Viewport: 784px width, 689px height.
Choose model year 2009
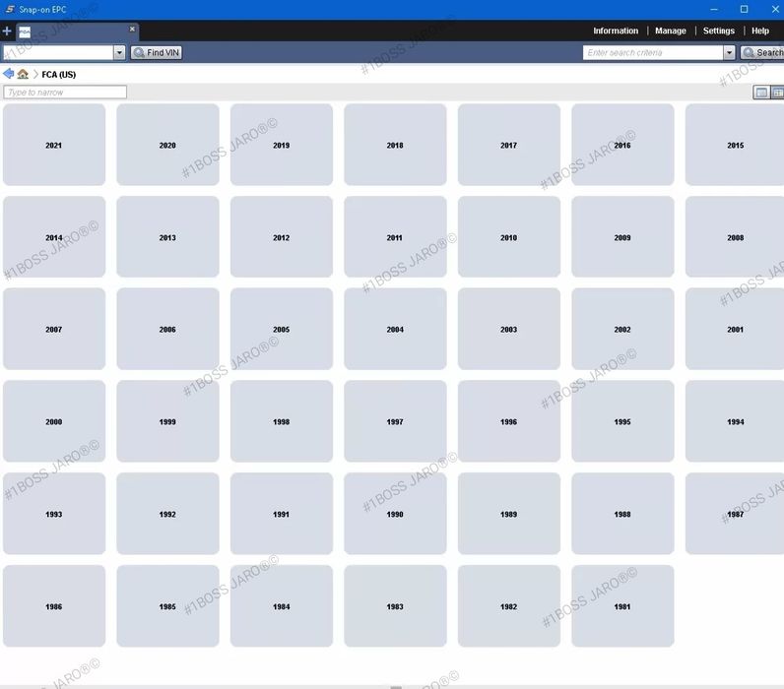[622, 237]
